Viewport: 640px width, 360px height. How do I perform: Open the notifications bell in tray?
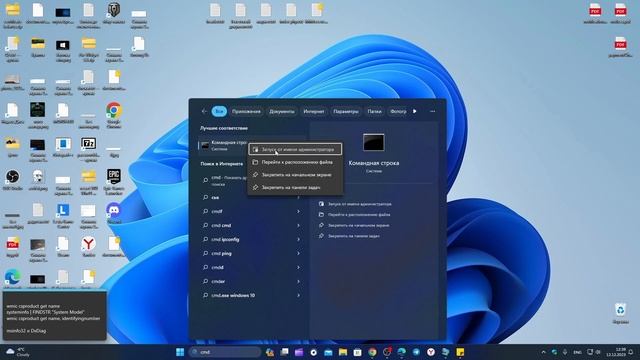(x=631, y=352)
